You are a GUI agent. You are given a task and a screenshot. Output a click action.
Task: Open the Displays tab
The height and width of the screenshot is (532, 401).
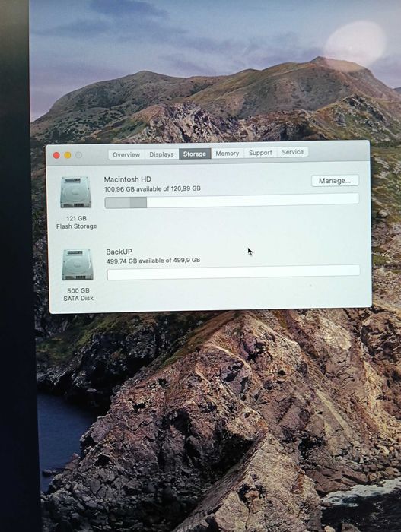(x=162, y=154)
